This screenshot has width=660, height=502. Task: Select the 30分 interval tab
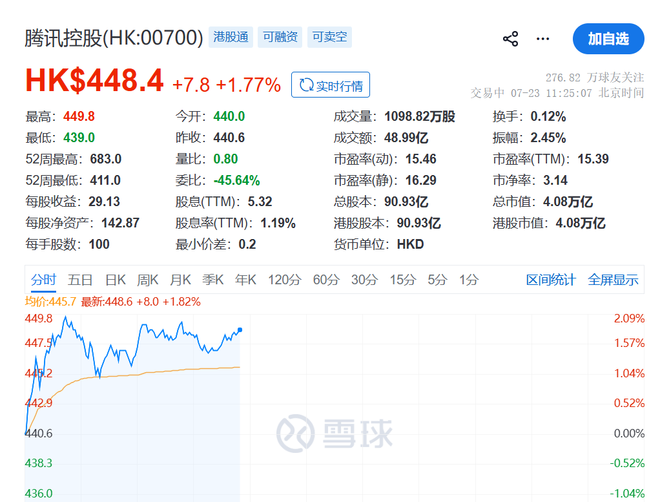365,280
